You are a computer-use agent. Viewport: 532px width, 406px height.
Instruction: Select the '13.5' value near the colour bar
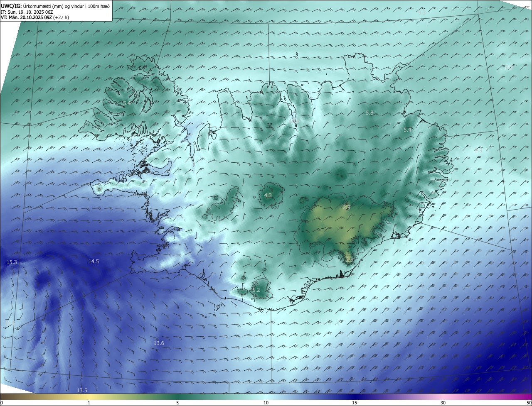[82, 390]
